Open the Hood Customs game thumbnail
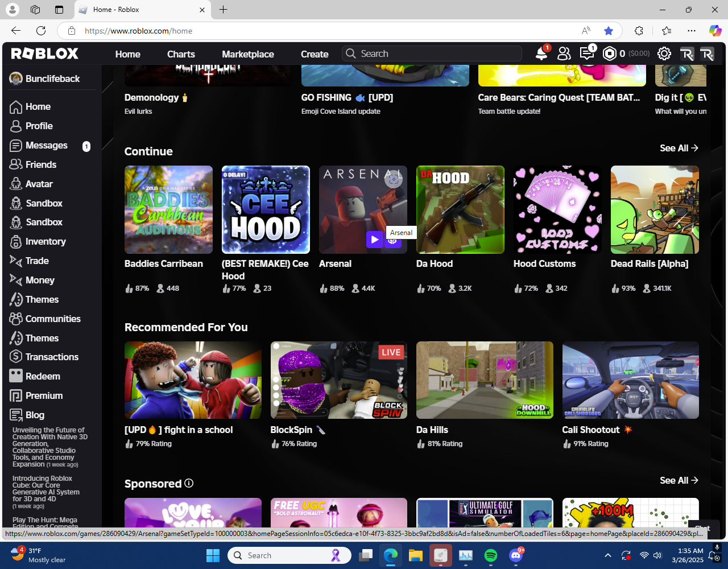Viewport: 728px width, 569px height. click(x=557, y=209)
